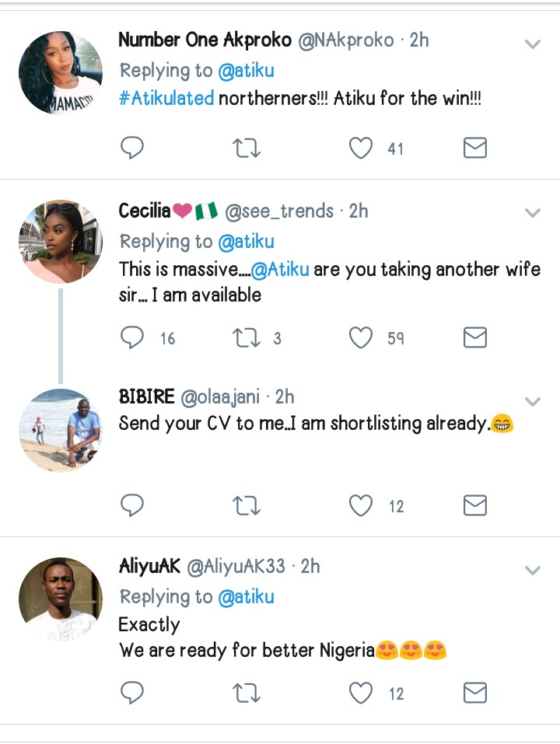The width and height of the screenshot is (560, 744).
Task: Expand Cecilia's tweet options chevron
Action: click(533, 213)
